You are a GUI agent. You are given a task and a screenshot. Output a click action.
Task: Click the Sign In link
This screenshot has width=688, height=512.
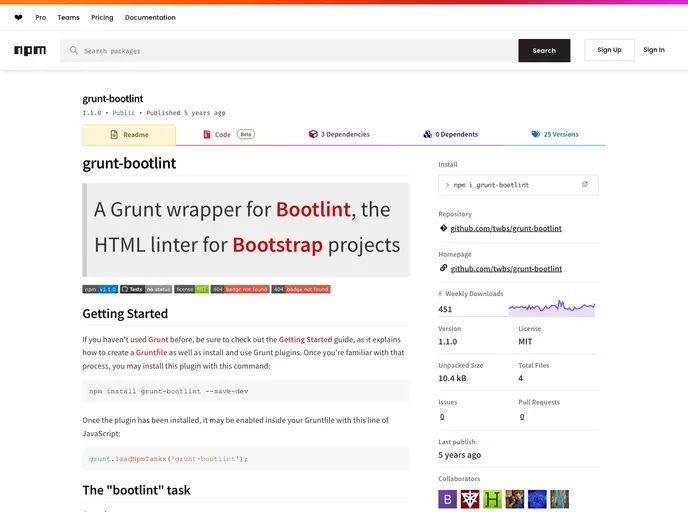[654, 50]
